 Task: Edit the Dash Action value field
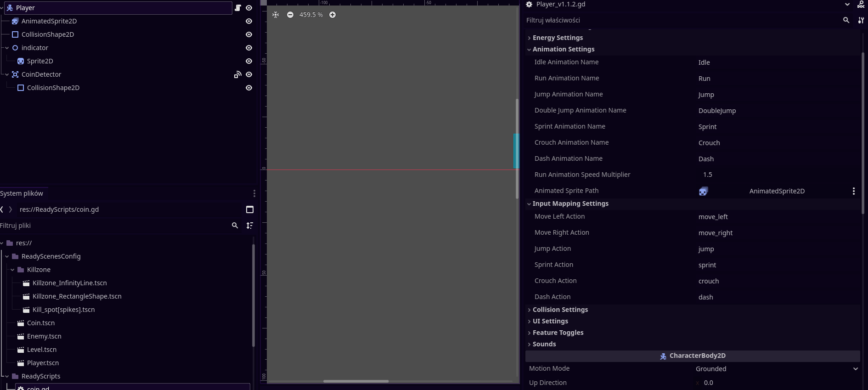tap(776, 297)
